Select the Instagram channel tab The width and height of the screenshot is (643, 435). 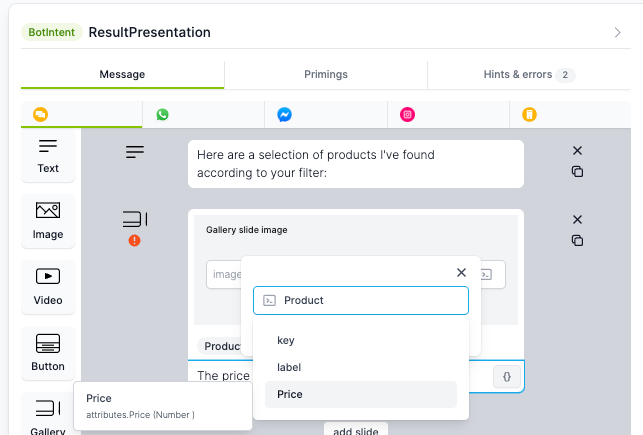[407, 114]
